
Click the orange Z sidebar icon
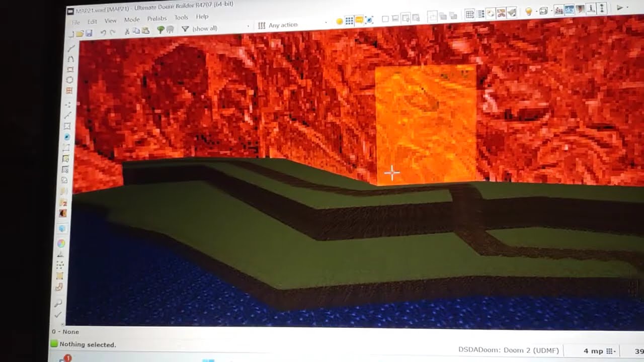coord(64,203)
